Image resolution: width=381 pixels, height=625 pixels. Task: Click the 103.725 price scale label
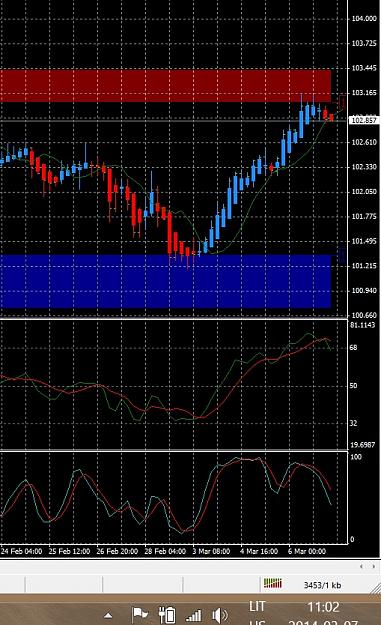tap(364, 43)
